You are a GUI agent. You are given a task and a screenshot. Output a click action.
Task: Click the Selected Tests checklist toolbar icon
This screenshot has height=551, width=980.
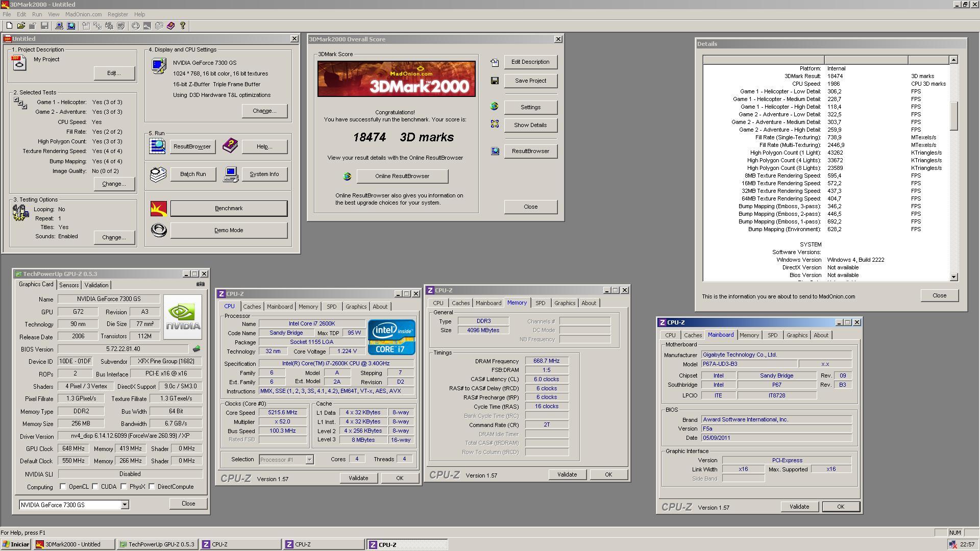pyautogui.click(x=97, y=26)
